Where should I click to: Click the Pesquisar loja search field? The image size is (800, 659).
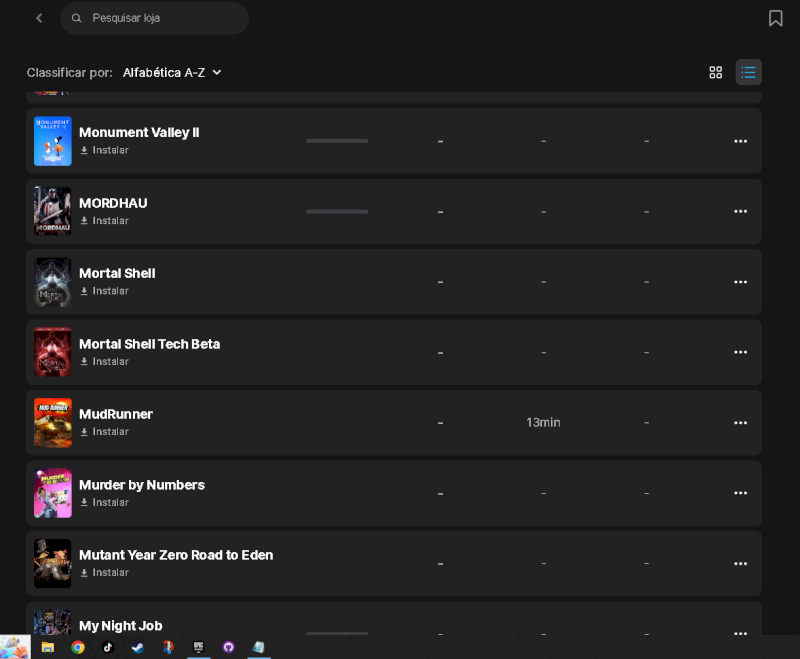tap(155, 18)
